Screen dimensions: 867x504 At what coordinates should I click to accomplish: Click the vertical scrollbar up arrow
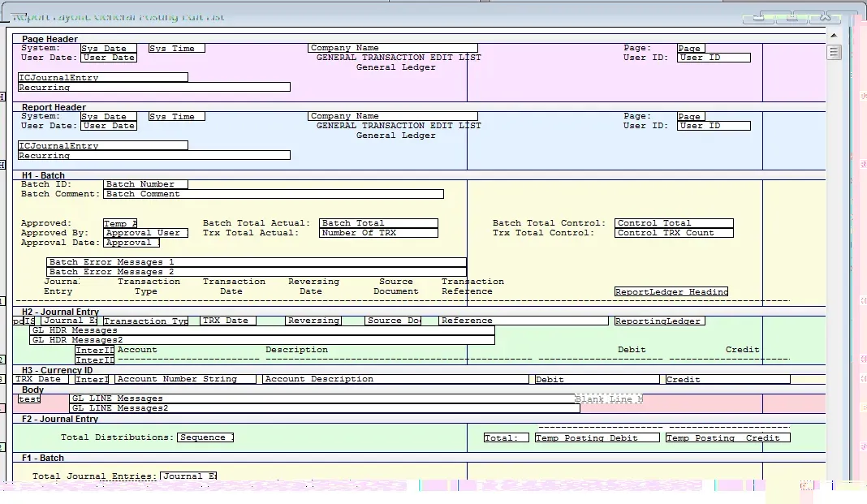(834, 37)
